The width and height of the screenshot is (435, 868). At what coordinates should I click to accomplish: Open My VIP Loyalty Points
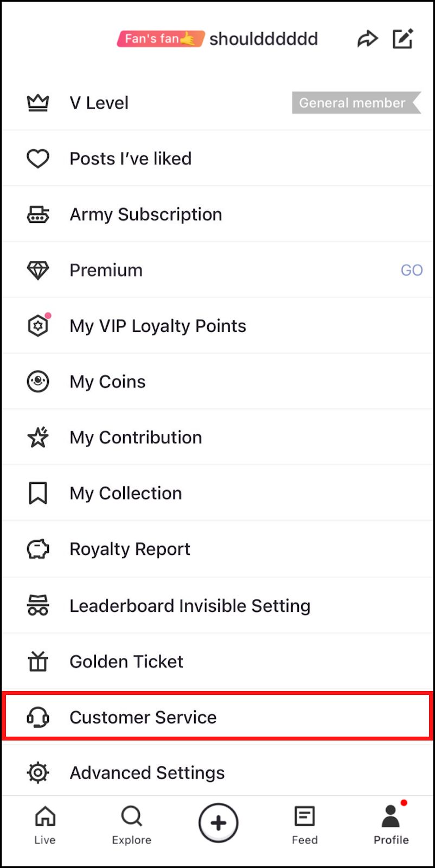(x=158, y=326)
